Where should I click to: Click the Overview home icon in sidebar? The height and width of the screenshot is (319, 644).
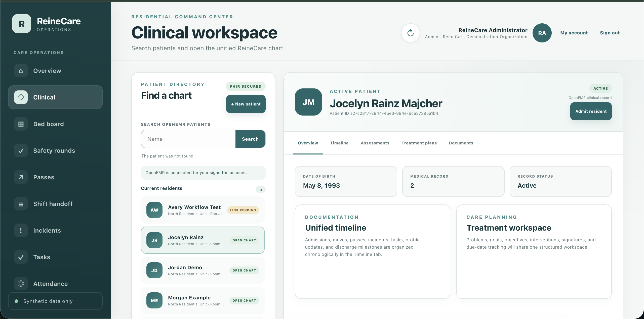[x=21, y=71]
